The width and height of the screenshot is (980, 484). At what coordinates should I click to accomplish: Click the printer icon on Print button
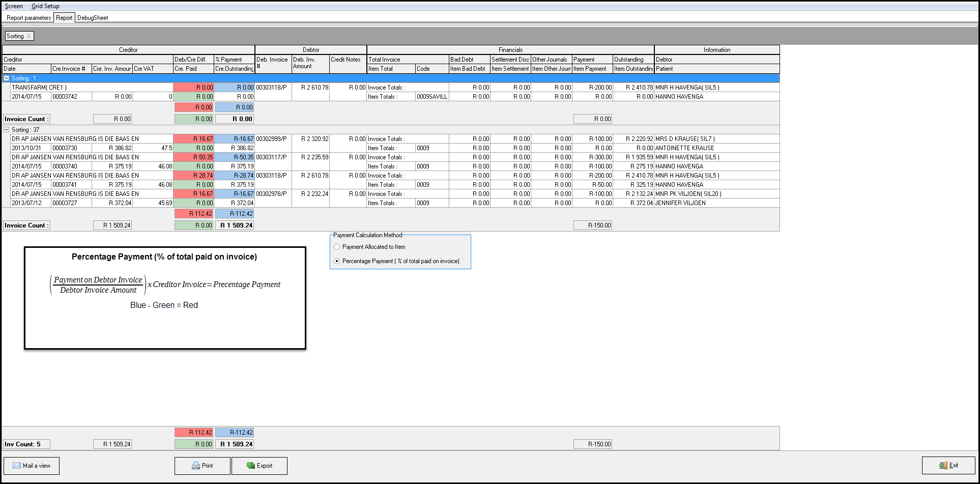196,466
